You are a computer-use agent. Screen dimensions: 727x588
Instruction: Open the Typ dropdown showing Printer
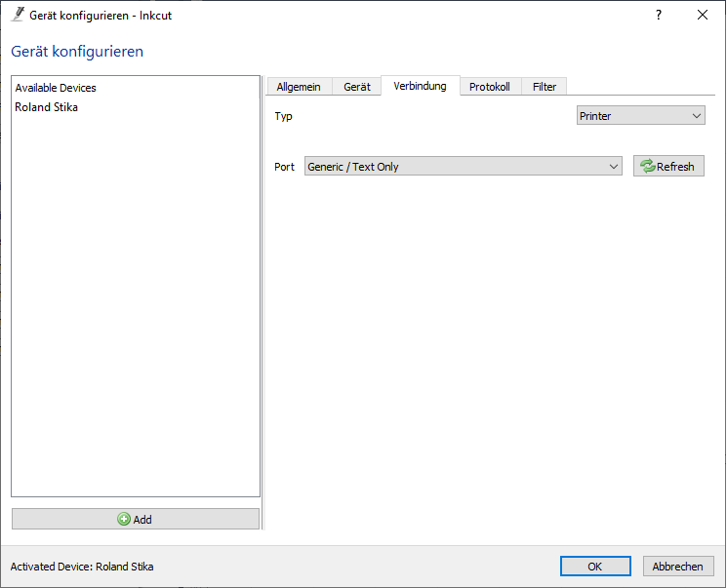640,116
